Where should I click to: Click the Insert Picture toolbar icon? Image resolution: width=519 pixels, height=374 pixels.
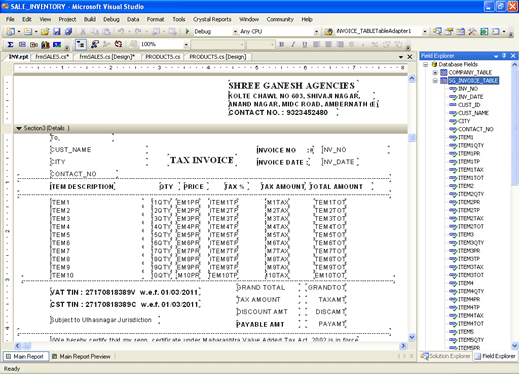(57, 44)
